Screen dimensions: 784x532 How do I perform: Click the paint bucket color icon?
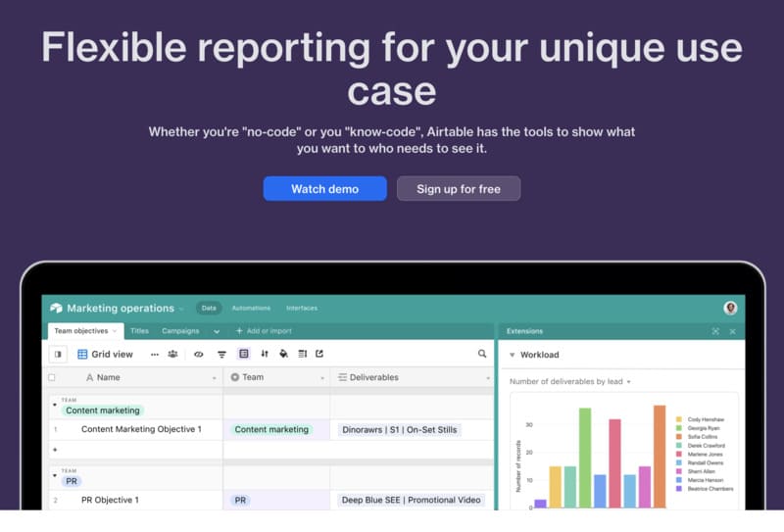click(x=283, y=354)
